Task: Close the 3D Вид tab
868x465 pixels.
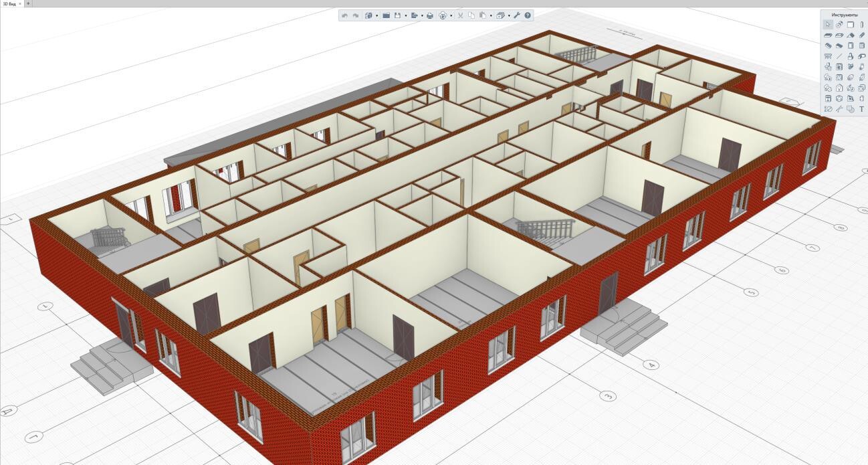Action: point(20,3)
